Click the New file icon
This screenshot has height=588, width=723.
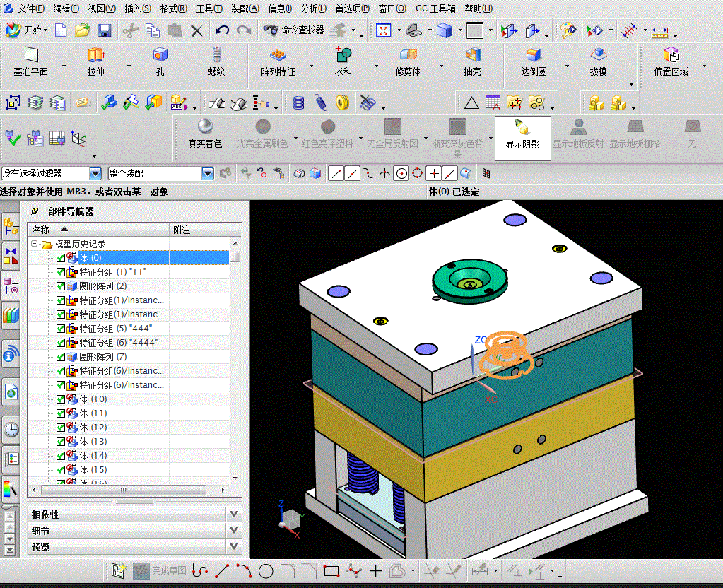pyautogui.click(x=61, y=30)
